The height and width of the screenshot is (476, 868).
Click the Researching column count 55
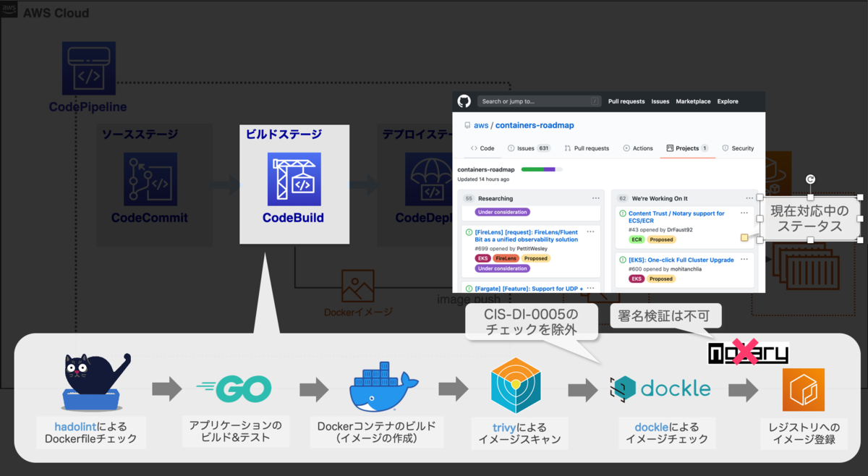click(x=469, y=198)
